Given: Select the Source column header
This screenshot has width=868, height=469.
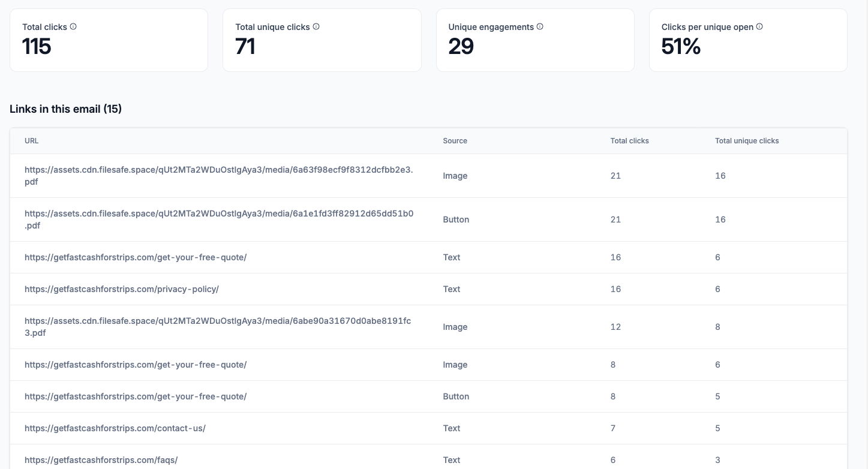Looking at the screenshot, I should coord(455,141).
